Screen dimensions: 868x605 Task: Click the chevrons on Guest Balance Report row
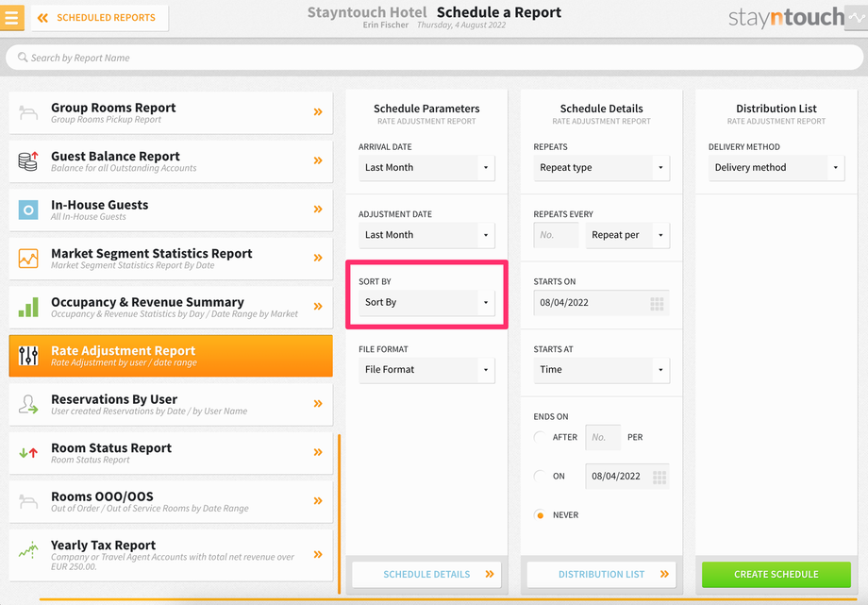[x=318, y=160]
